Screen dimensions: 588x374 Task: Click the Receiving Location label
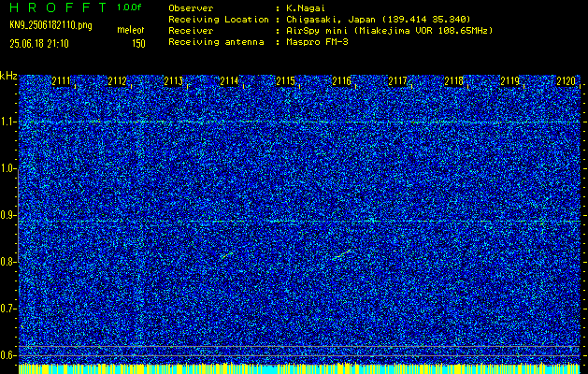(x=219, y=20)
